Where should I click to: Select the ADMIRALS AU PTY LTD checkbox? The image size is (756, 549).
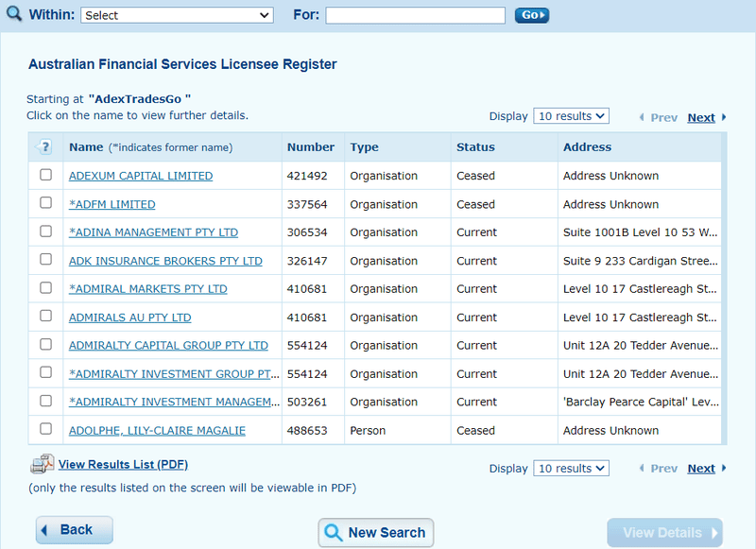45,316
